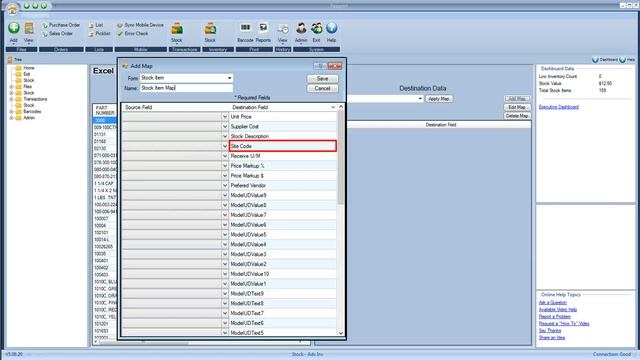The image size is (640, 360).
Task: Open source field dropdown for Preferred Vendor
Action: [x=224, y=185]
